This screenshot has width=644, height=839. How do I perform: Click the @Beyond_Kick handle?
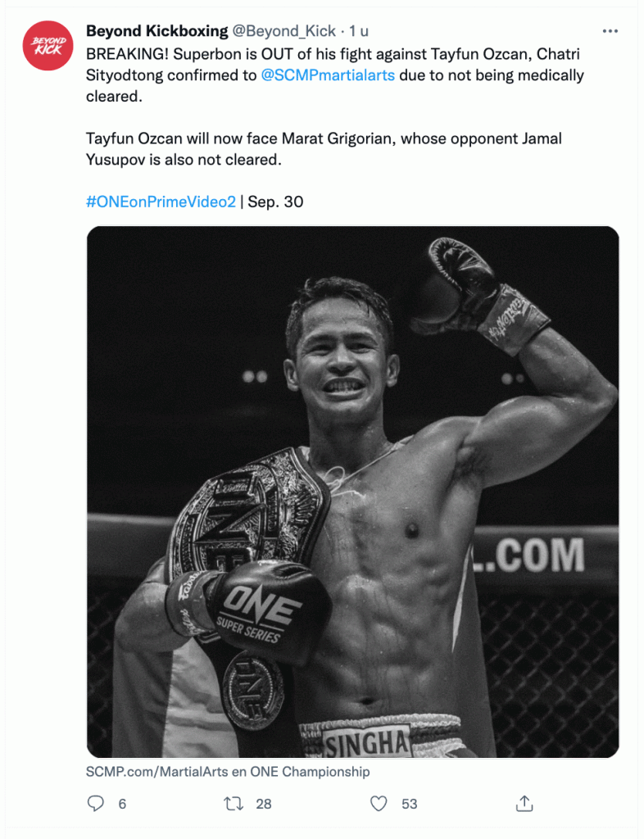click(283, 31)
